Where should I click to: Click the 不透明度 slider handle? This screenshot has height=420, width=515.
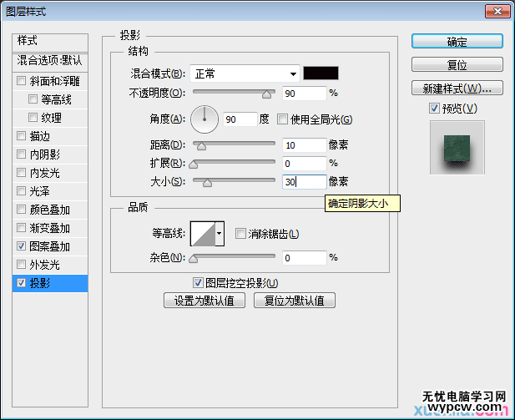[x=267, y=94]
